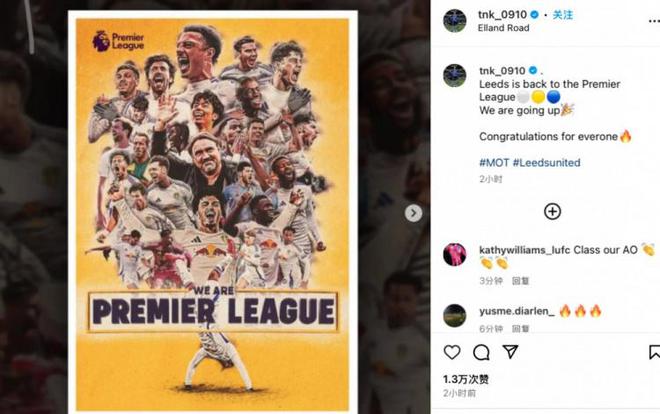Like the post with the heart icon
660x414 pixels.
tap(452, 352)
